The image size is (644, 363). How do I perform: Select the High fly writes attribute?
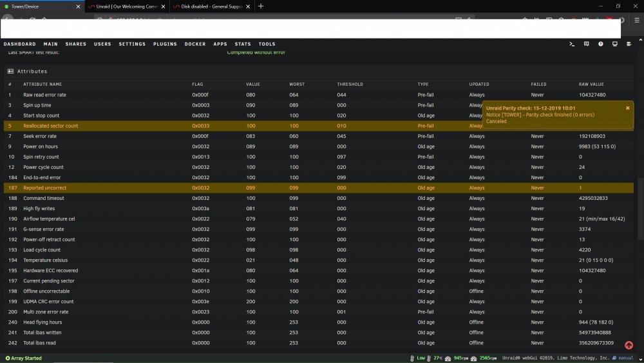[x=39, y=208]
